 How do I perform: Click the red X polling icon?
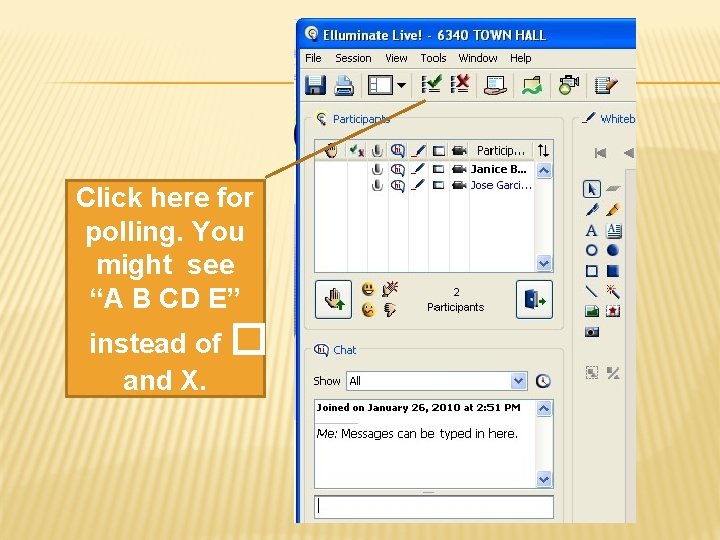(x=460, y=84)
